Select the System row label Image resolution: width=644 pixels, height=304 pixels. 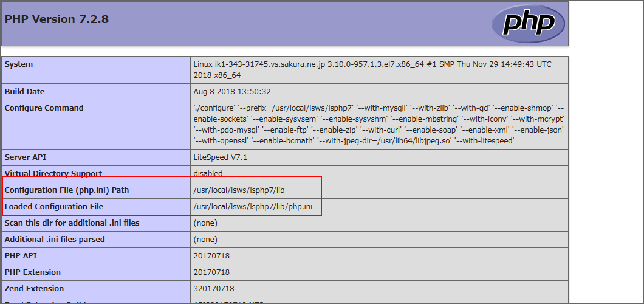[x=19, y=64]
